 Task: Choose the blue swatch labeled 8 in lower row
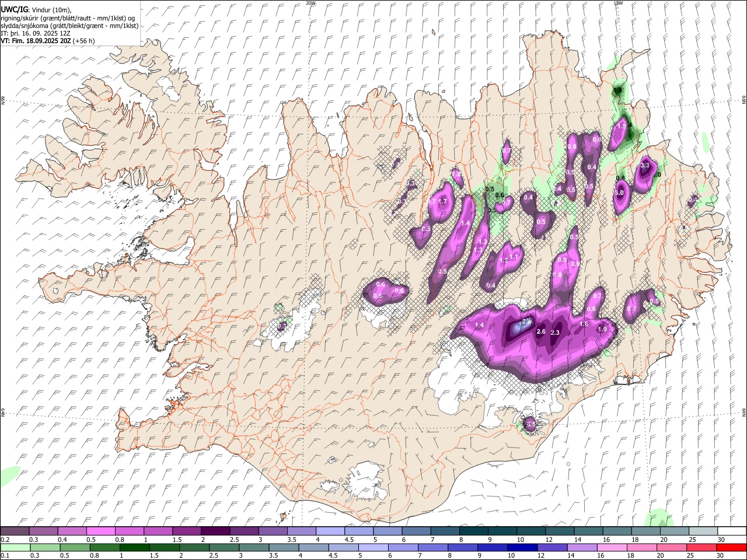[x=463, y=547]
